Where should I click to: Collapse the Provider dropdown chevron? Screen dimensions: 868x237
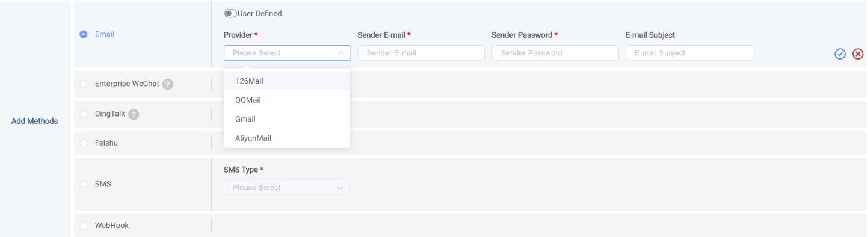341,53
